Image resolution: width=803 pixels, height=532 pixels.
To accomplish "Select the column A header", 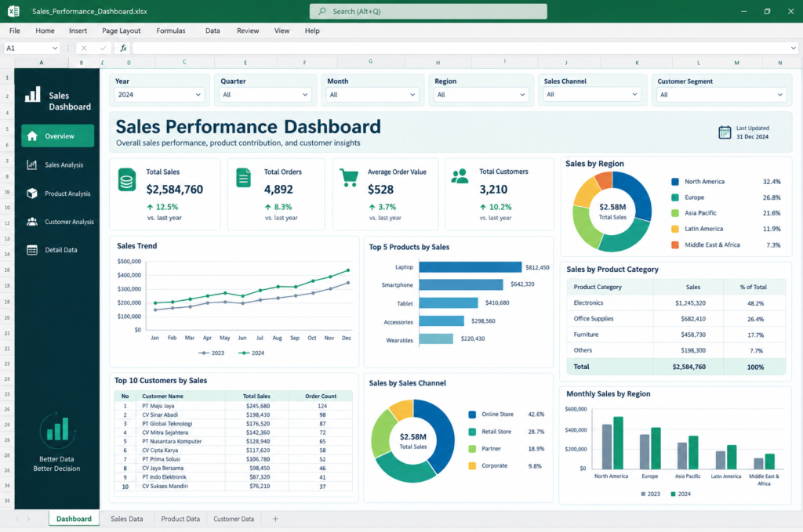I will 42,63.
